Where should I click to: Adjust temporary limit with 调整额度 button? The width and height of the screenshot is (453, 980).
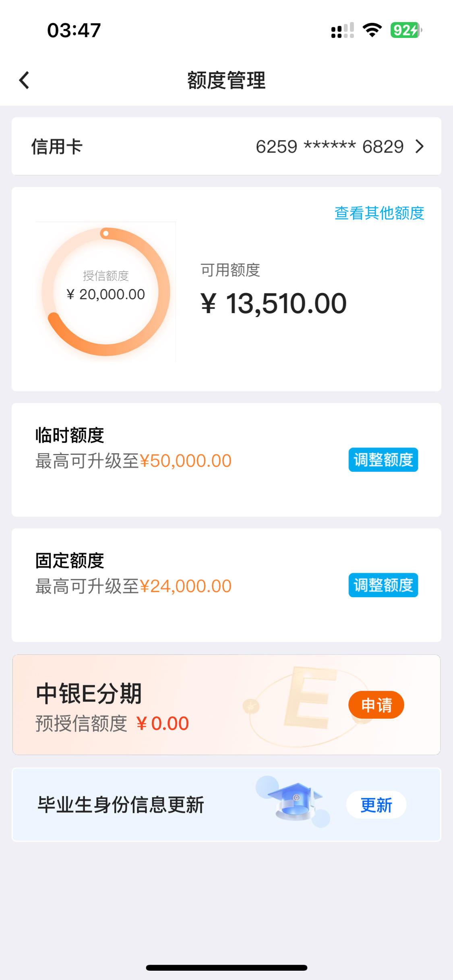pos(383,460)
